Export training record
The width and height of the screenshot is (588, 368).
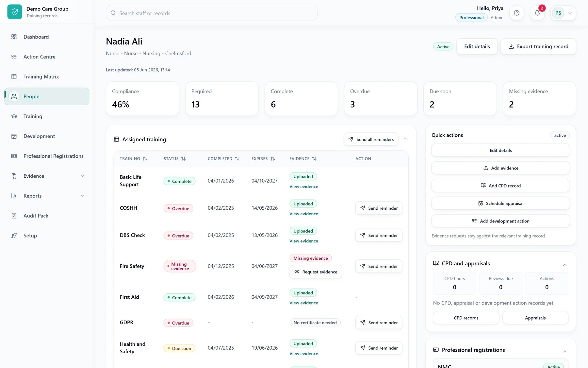coord(538,46)
